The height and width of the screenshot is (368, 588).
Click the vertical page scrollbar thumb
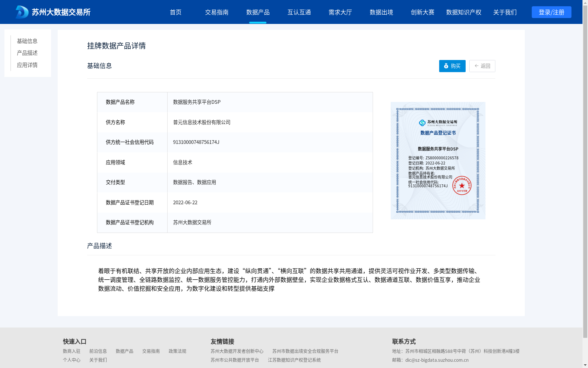pos(585,172)
